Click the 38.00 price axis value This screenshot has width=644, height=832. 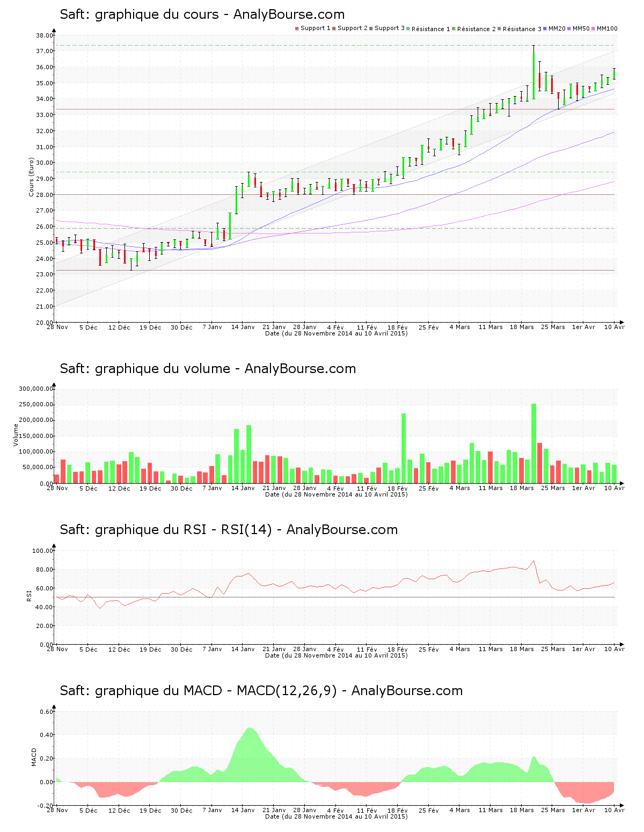pos(44,35)
